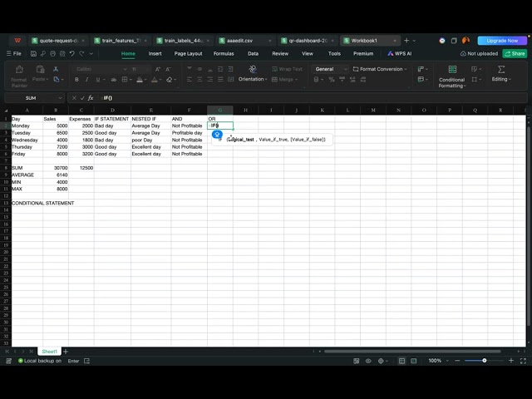Open the General number format dropdown
The width and height of the screenshot is (532, 399).
330,69
